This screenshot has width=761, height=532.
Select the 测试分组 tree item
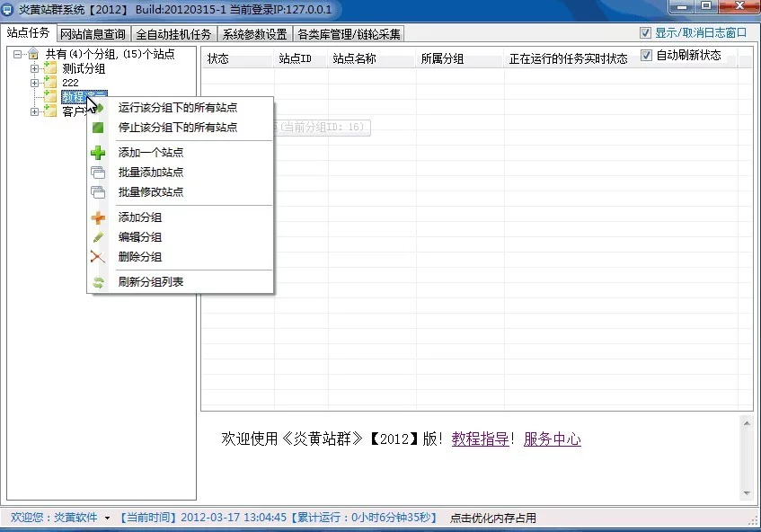84,68
